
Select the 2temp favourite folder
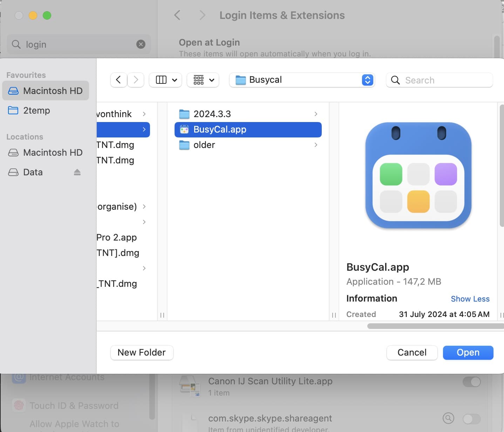pos(46,110)
